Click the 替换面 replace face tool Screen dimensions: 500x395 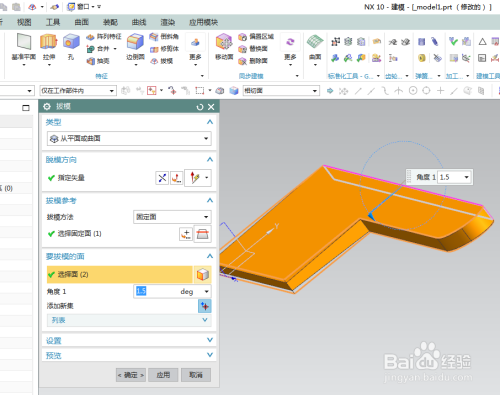253,49
